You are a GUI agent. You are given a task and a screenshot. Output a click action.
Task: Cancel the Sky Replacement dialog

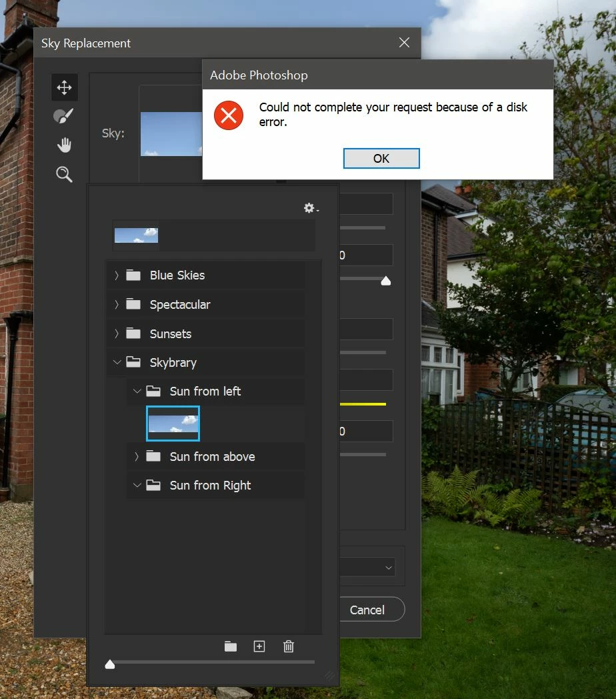[x=367, y=610]
